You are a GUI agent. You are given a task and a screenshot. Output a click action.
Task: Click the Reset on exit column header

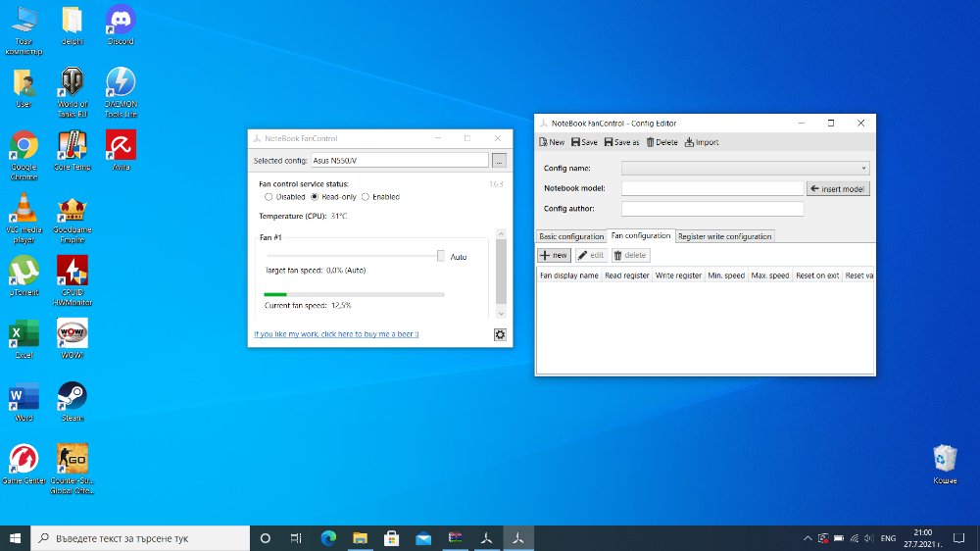(x=817, y=275)
